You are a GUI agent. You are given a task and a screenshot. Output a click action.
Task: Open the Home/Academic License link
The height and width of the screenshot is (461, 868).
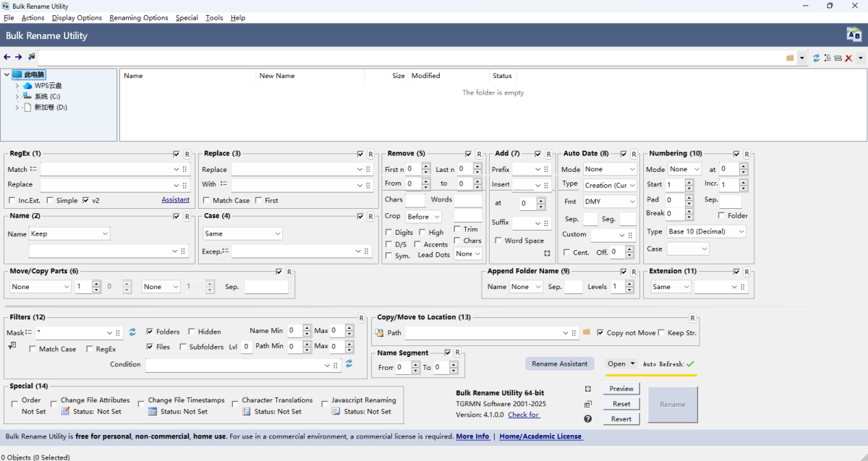pos(540,436)
